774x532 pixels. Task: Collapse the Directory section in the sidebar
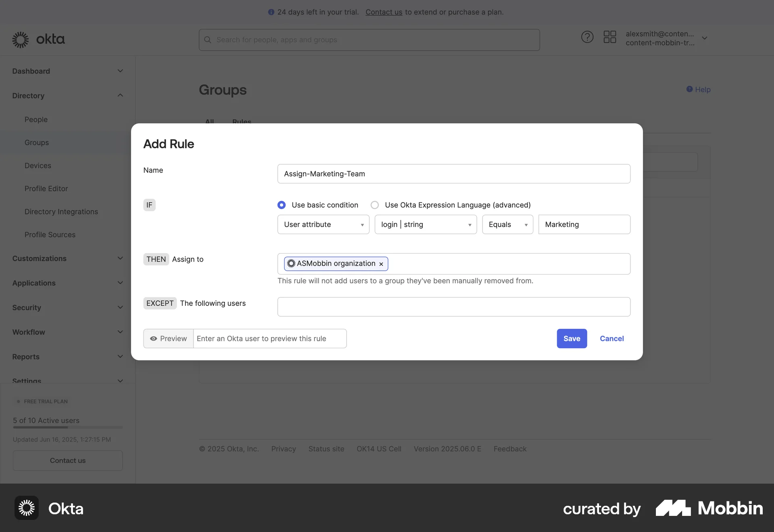click(x=120, y=95)
